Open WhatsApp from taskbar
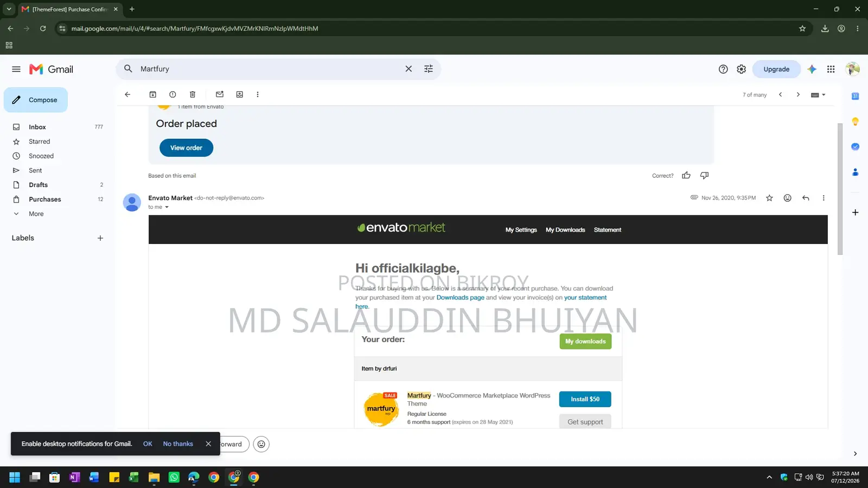Image resolution: width=868 pixels, height=488 pixels. (x=174, y=477)
